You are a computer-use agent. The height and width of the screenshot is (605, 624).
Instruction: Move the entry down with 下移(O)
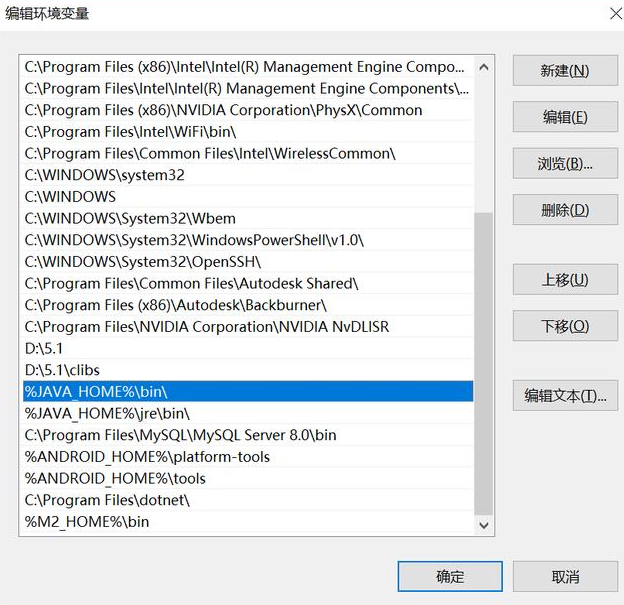click(565, 326)
